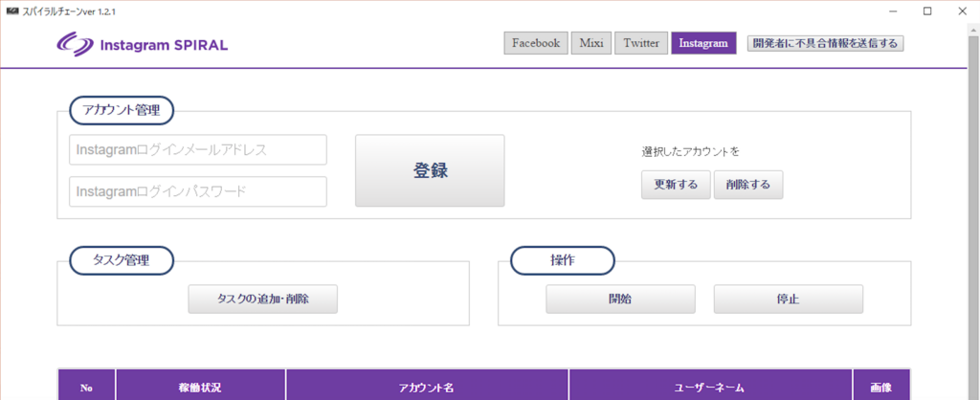Switch to the Twitter tab

point(641,43)
